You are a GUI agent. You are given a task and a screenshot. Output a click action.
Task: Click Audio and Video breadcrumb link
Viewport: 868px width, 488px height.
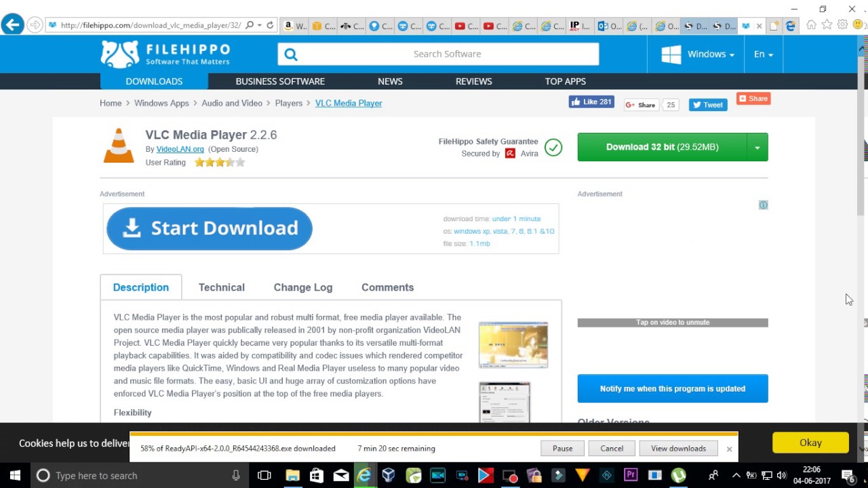point(232,103)
